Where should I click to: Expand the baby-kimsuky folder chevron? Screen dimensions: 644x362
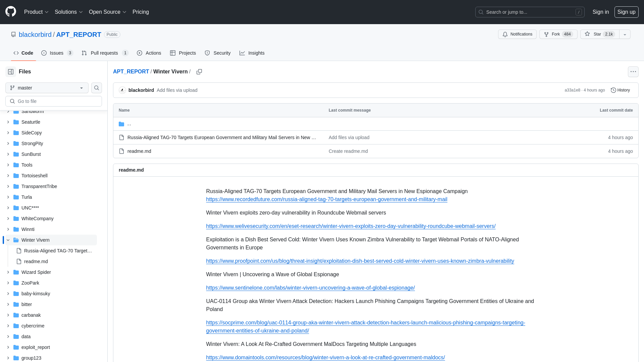click(x=8, y=294)
